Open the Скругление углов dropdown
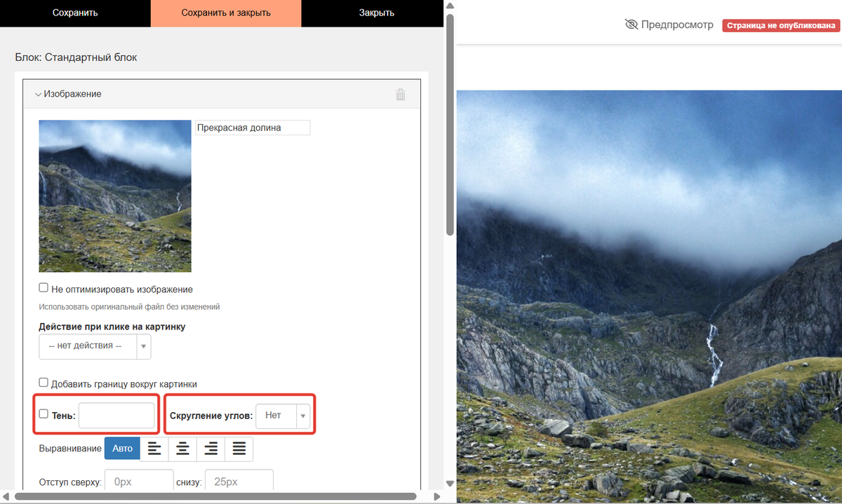This screenshot has width=842, height=504. pyautogui.click(x=283, y=416)
